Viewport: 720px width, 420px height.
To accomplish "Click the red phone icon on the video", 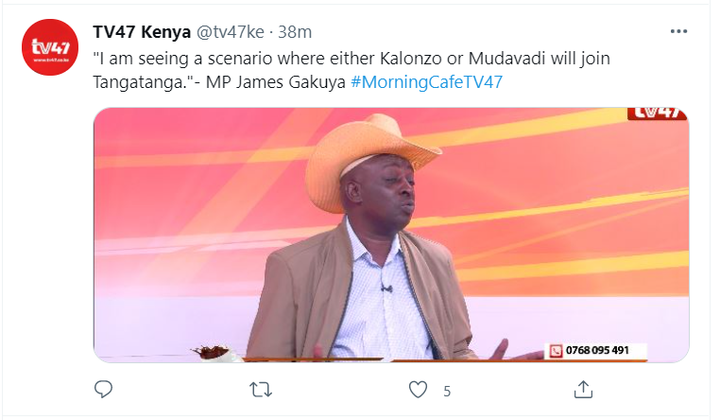I will 556,351.
